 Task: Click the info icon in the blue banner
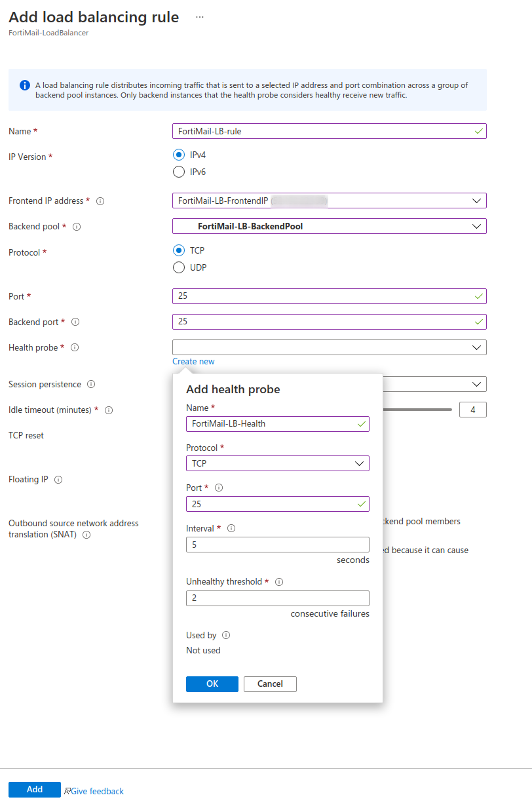(24, 85)
